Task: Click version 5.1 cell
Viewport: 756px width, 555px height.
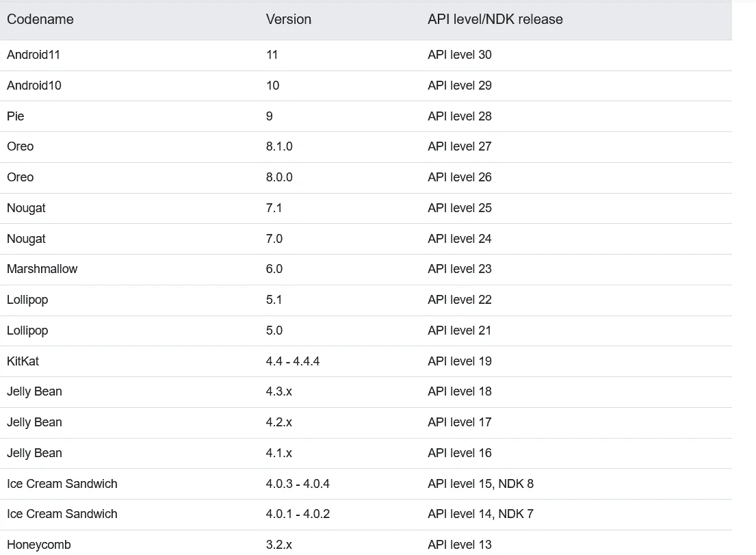Action: pos(274,300)
